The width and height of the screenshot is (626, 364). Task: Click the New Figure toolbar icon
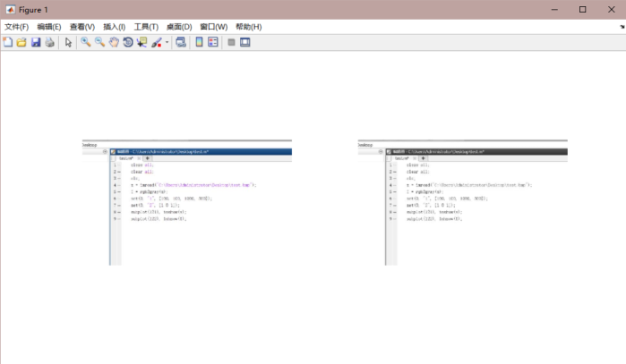(x=8, y=42)
